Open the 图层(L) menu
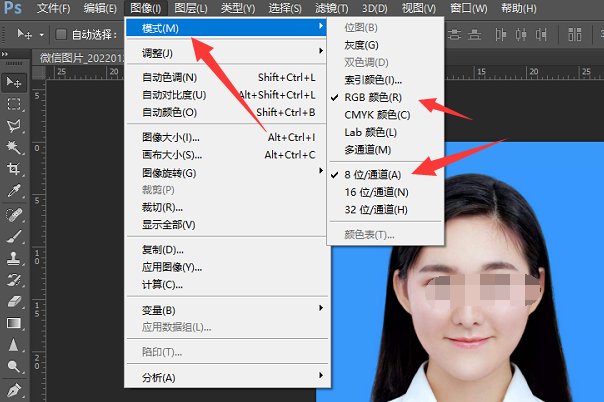This screenshot has height=402, width=604. click(191, 8)
